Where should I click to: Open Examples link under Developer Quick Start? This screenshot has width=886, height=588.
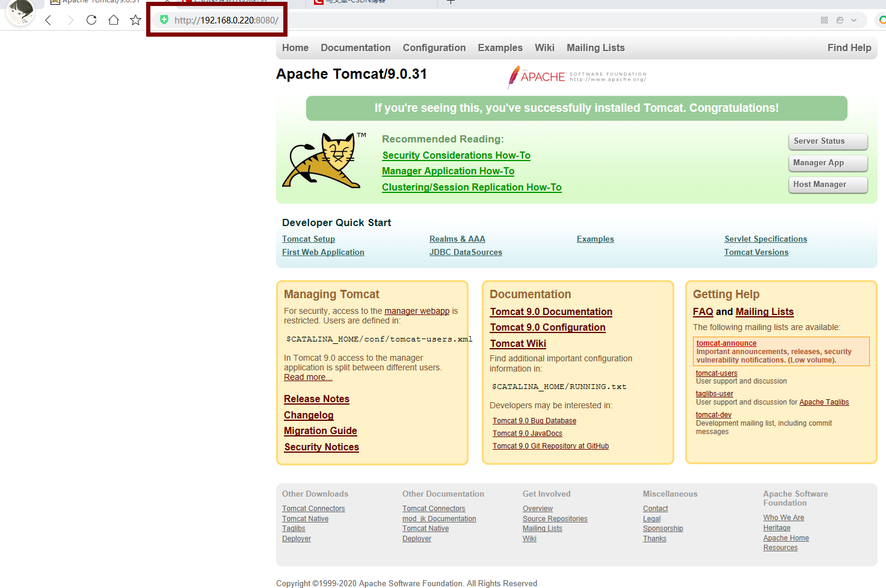(595, 239)
